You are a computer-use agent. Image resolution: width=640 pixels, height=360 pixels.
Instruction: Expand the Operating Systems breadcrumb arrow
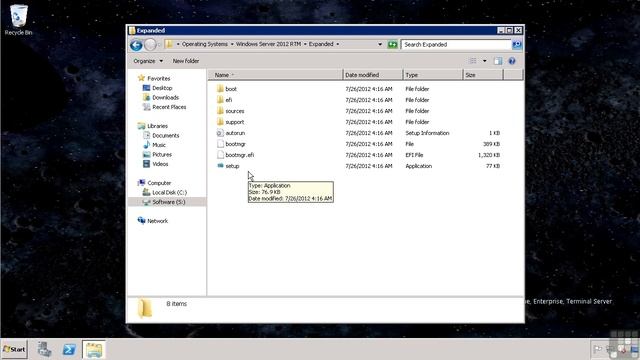tap(232, 44)
